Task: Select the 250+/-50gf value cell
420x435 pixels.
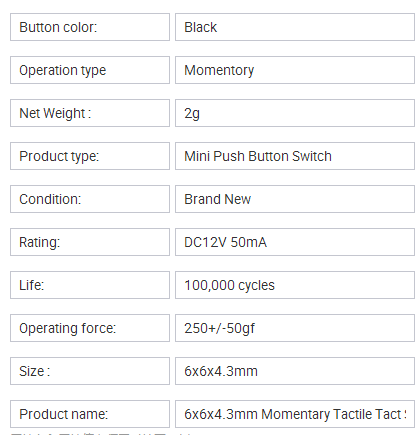Action: (295, 328)
